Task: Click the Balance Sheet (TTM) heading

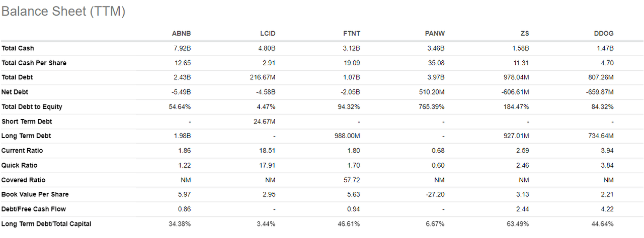Action: [x=63, y=12]
